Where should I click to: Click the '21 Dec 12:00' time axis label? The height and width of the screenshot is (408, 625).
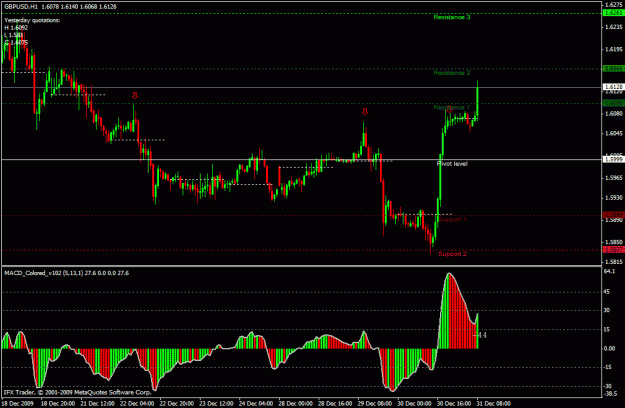[98, 403]
